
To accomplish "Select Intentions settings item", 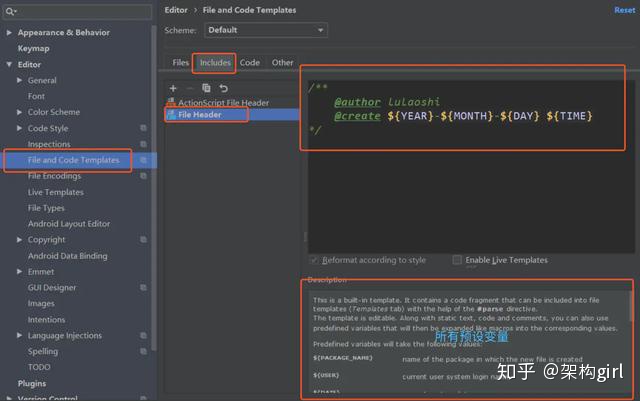I will point(46,319).
